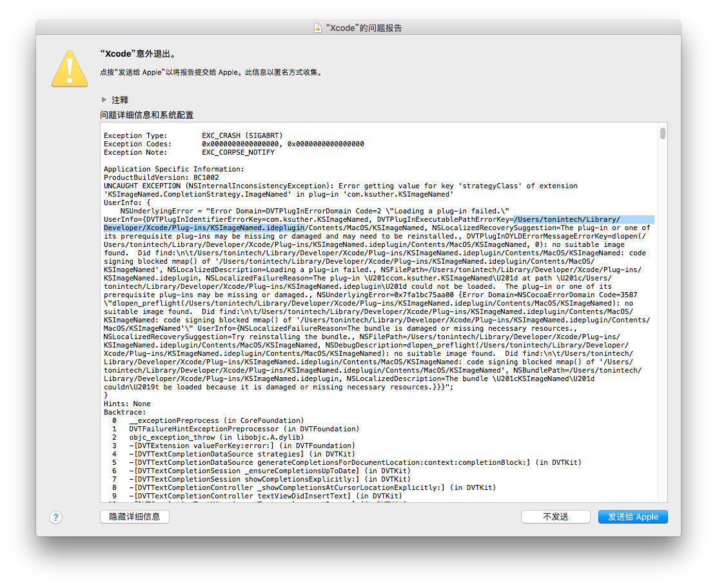Click the Exception Codes line
Screen dimensions: 717x588
coord(233,144)
